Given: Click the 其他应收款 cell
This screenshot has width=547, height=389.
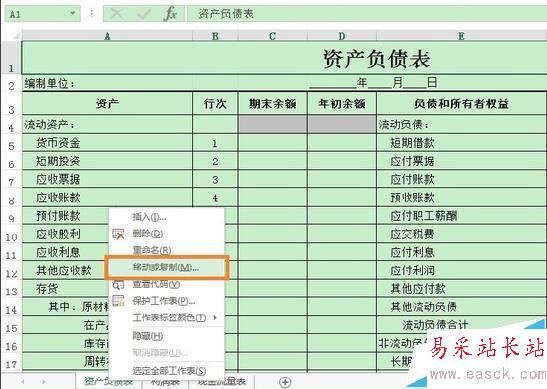Looking at the screenshot, I should pos(65,270).
